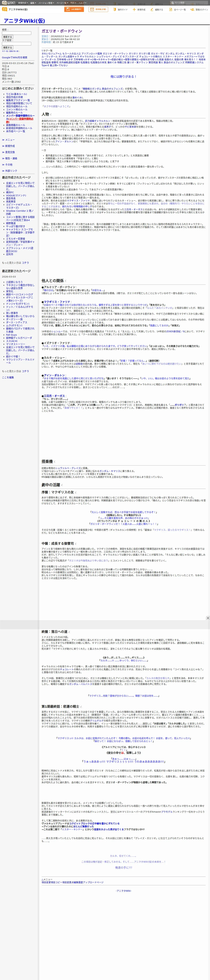Expand the 新規作成 section in the sidebar
The width and height of the screenshot is (210, 980).
pos(8,146)
